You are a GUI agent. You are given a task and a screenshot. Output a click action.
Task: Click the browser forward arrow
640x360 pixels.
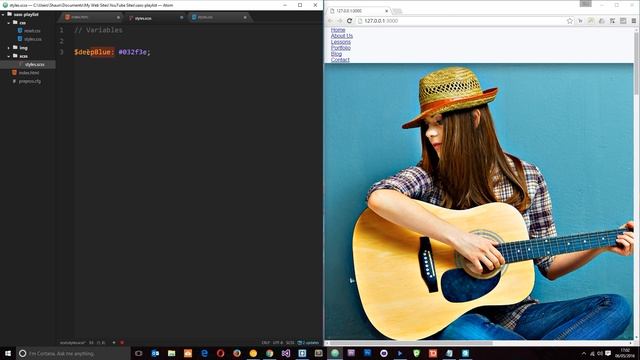pyautogui.click(x=340, y=21)
